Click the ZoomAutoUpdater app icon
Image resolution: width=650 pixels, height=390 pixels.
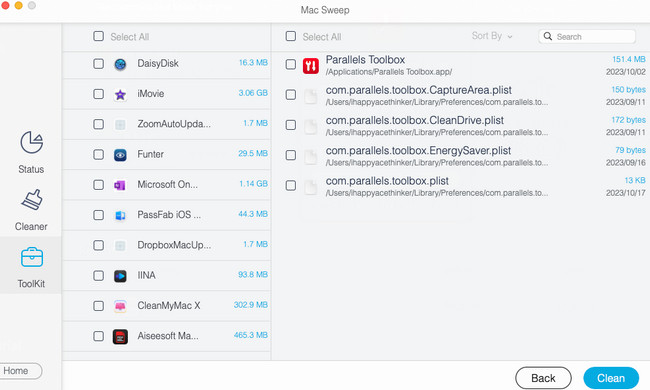pyautogui.click(x=120, y=124)
